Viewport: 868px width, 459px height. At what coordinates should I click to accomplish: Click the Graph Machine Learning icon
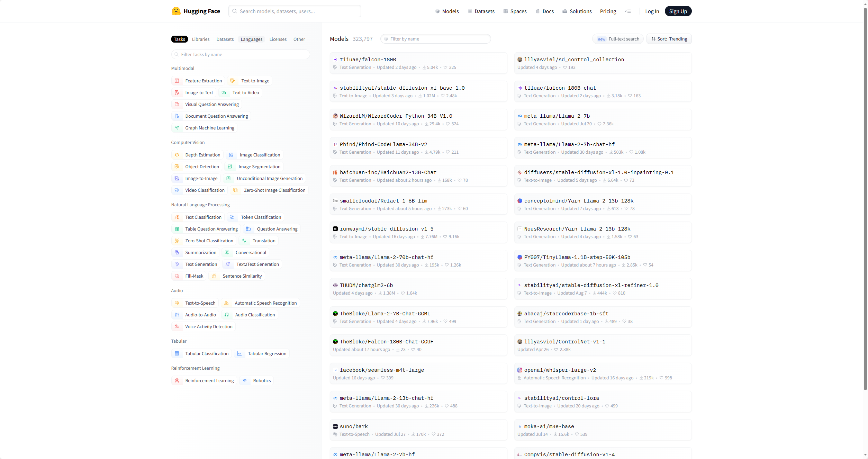(177, 128)
